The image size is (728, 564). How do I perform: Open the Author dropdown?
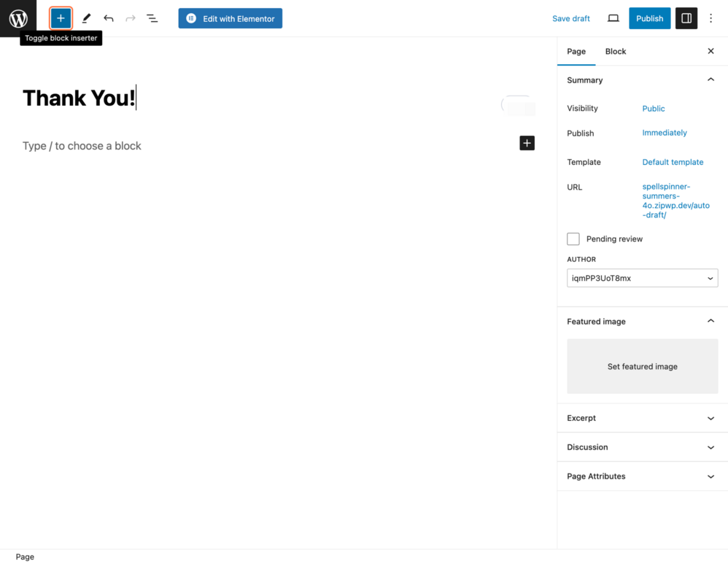(642, 278)
